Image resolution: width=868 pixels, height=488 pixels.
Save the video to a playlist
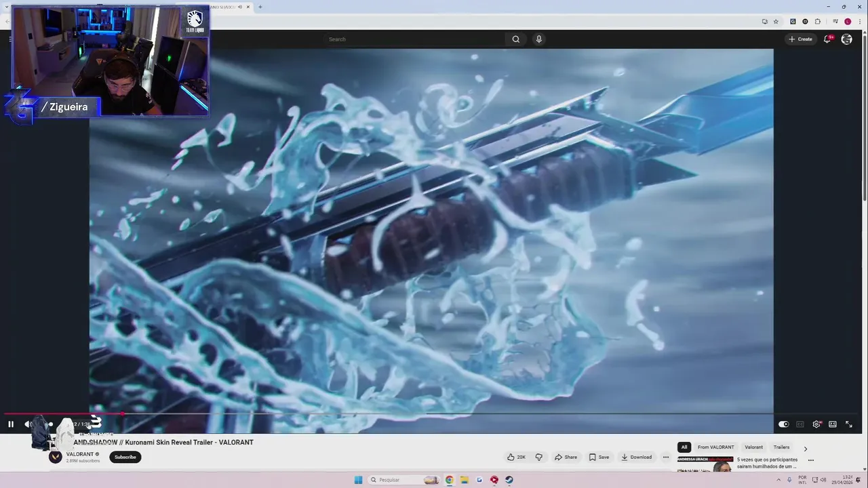tap(599, 457)
